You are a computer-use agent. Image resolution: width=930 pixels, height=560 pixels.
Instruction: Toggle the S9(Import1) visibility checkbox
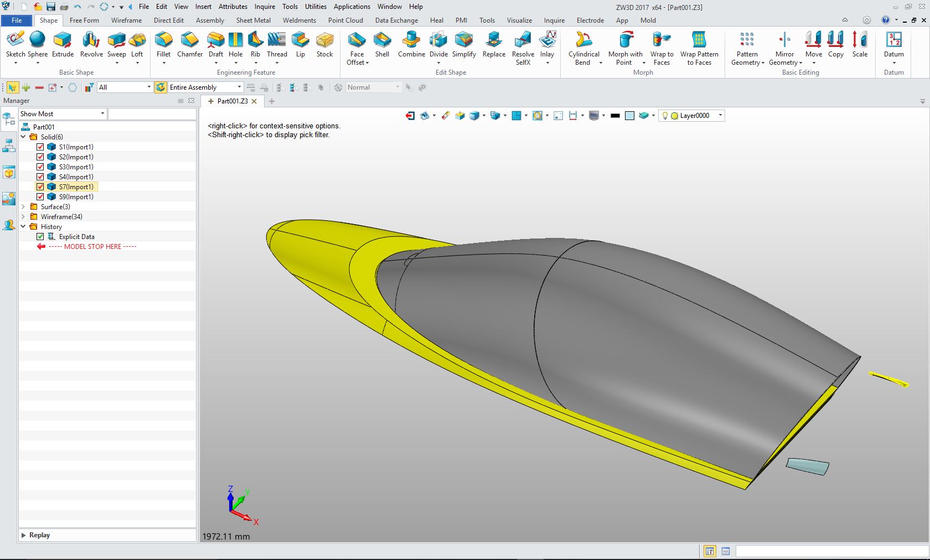pyautogui.click(x=40, y=197)
